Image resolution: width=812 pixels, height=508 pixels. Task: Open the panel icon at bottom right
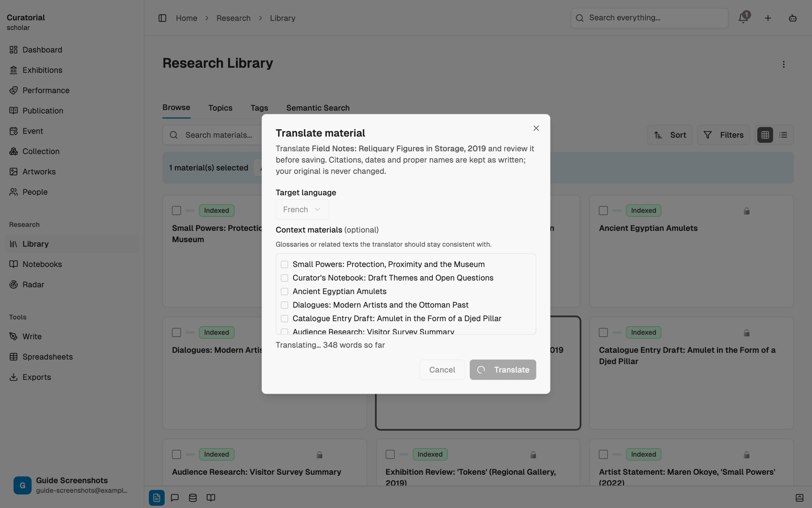pos(800,498)
